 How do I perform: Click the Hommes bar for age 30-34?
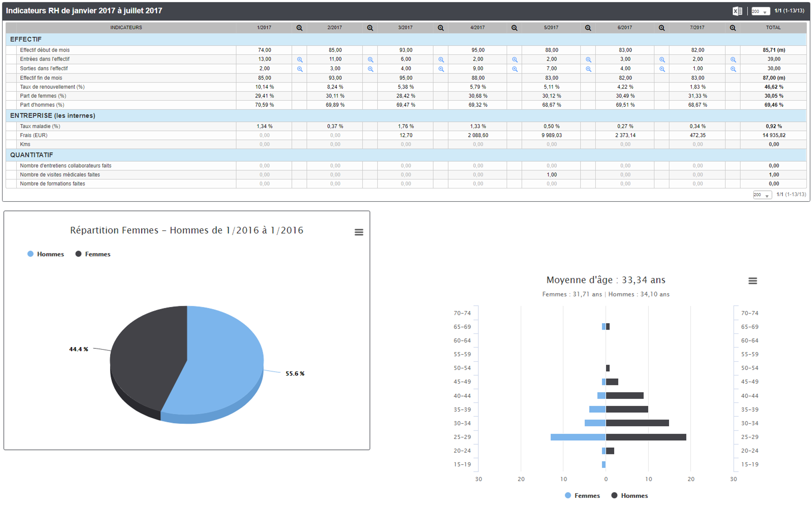click(x=637, y=423)
